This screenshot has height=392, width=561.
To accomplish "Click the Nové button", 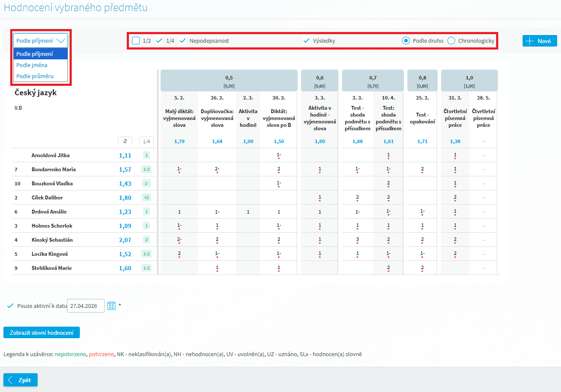I will point(540,41).
